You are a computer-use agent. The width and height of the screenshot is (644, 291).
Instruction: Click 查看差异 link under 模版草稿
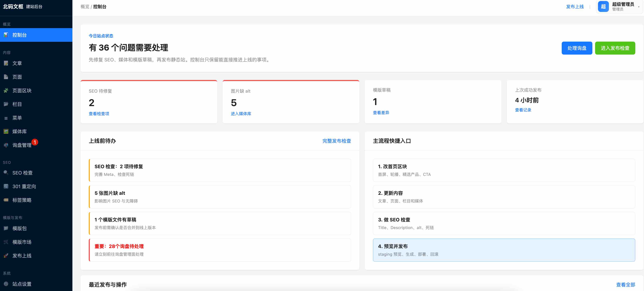point(381,113)
